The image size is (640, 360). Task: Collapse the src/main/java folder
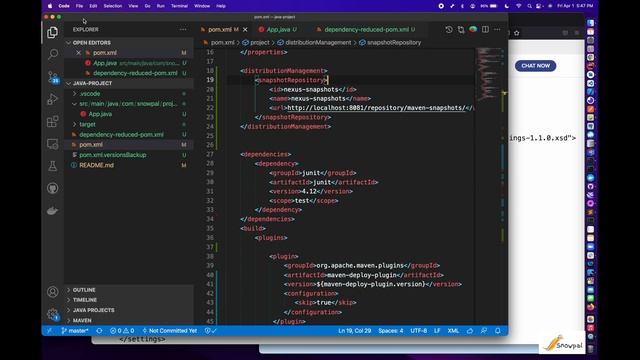(128, 104)
